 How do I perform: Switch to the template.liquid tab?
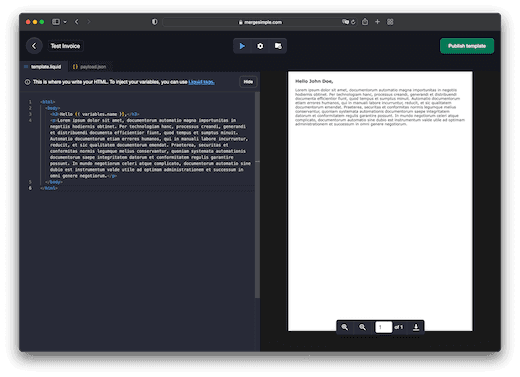coord(43,67)
